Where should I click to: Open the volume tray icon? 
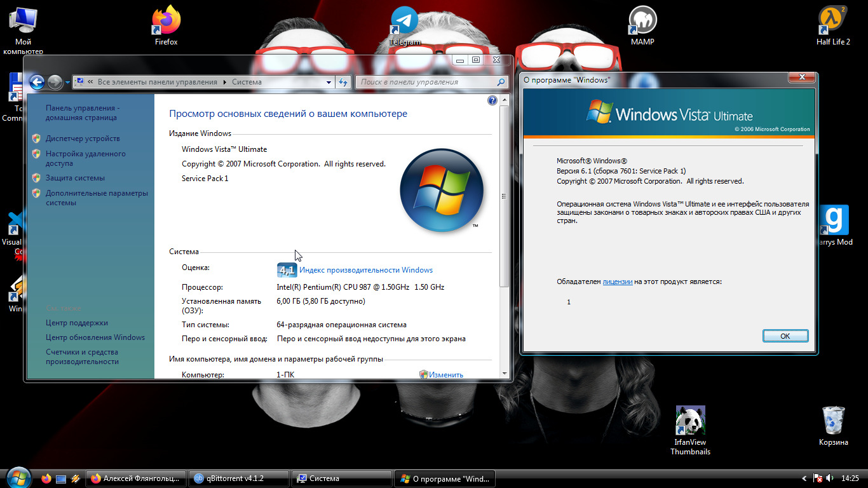pyautogui.click(x=830, y=478)
